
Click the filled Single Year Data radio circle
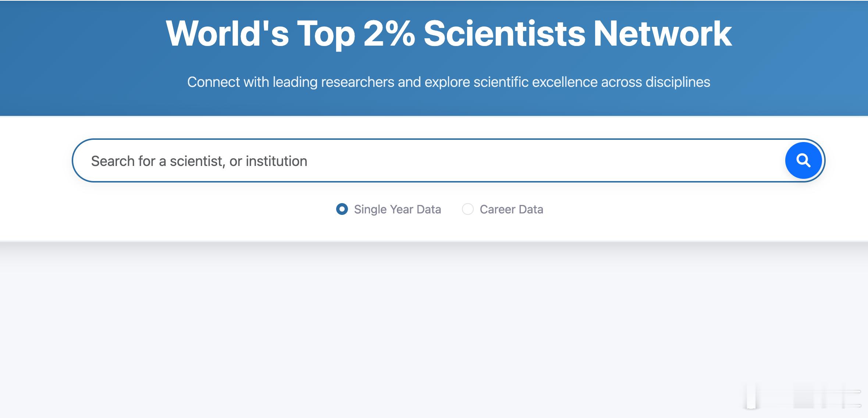(342, 209)
